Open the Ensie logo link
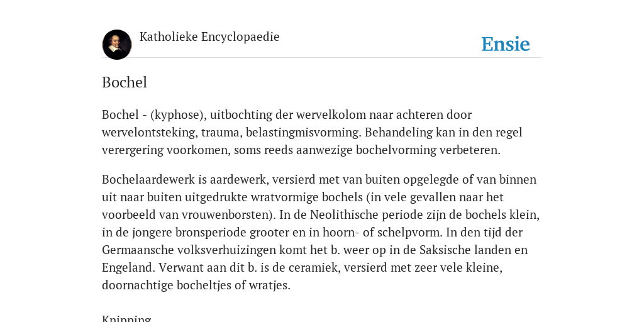The height and width of the screenshot is (322, 644). click(x=506, y=44)
